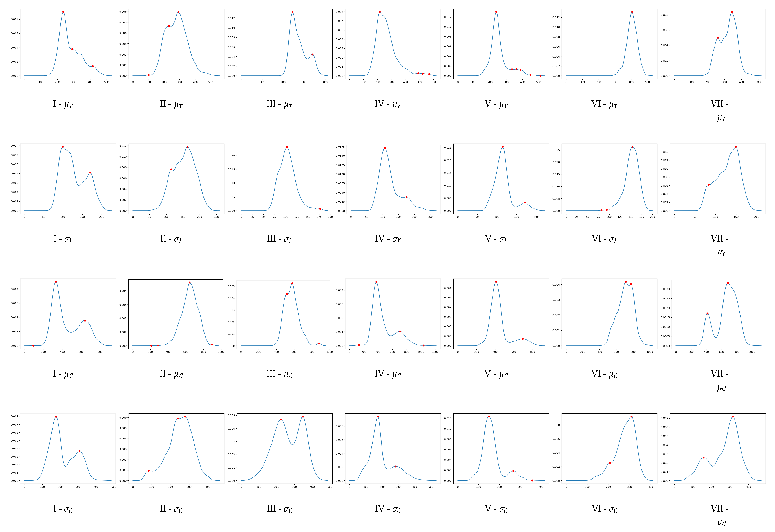Click the top red marker in V - μc plot

pos(496,282)
